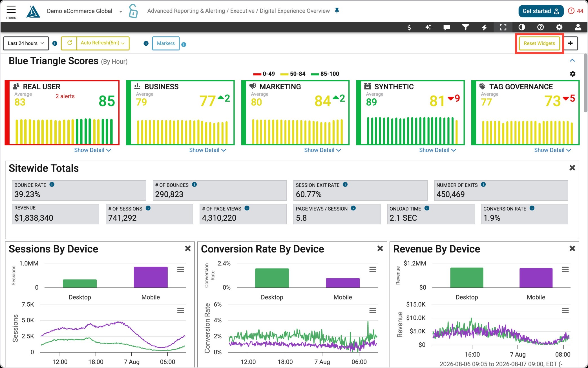Open the chat comment icon
The width and height of the screenshot is (588, 368).
click(447, 27)
